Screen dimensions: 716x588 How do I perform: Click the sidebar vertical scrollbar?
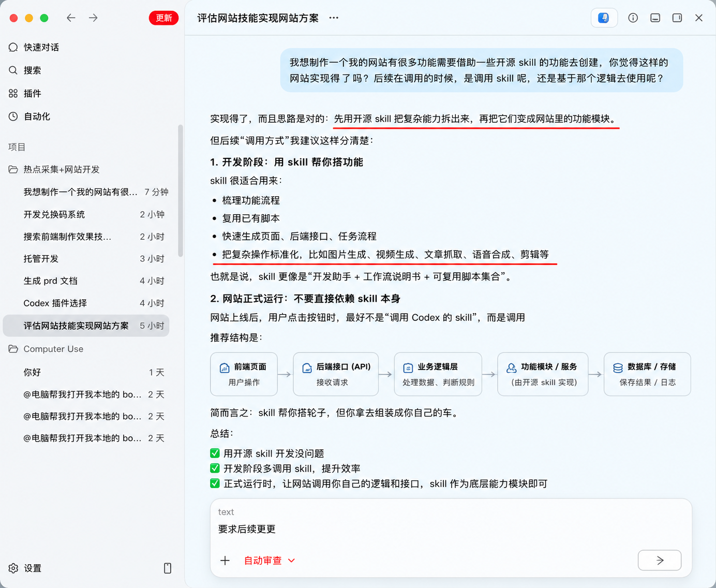[181, 190]
